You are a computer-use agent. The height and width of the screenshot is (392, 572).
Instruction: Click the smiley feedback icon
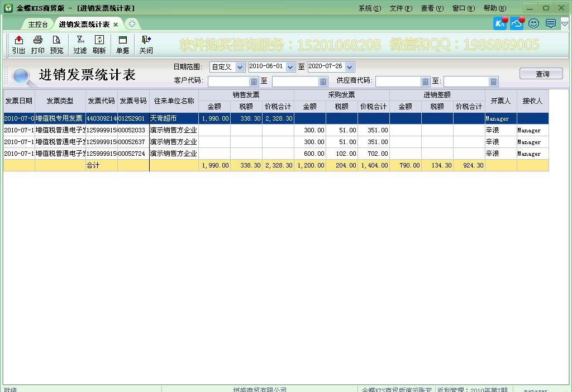point(533,23)
